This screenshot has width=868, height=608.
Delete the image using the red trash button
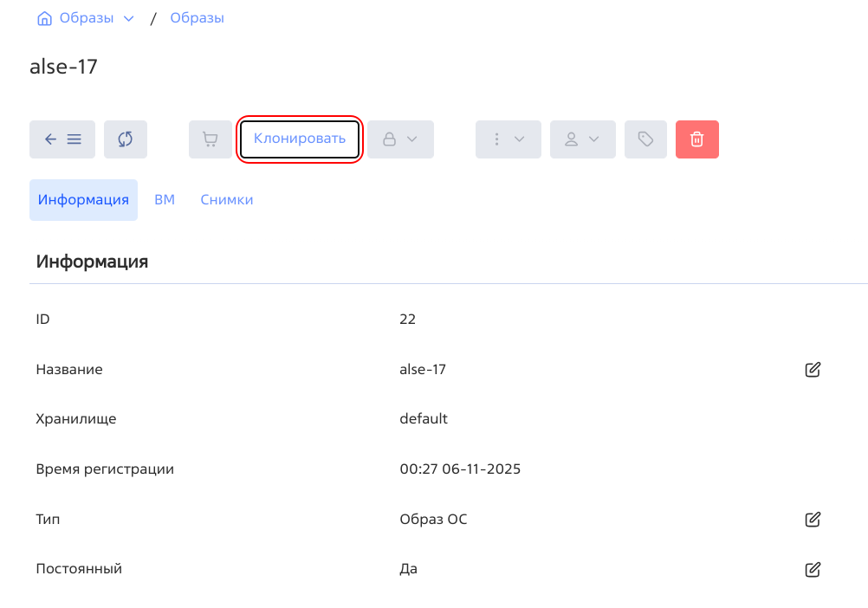pos(696,139)
